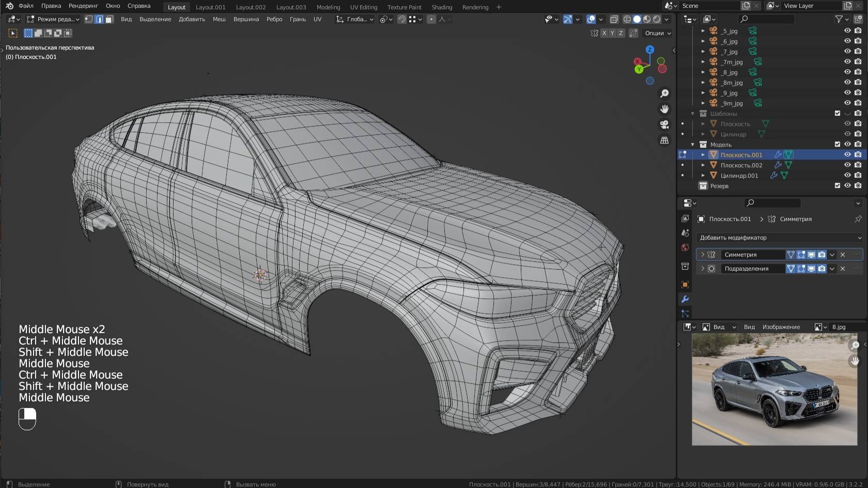
Task: Delete Подразделения modifier with X button
Action: coord(842,269)
